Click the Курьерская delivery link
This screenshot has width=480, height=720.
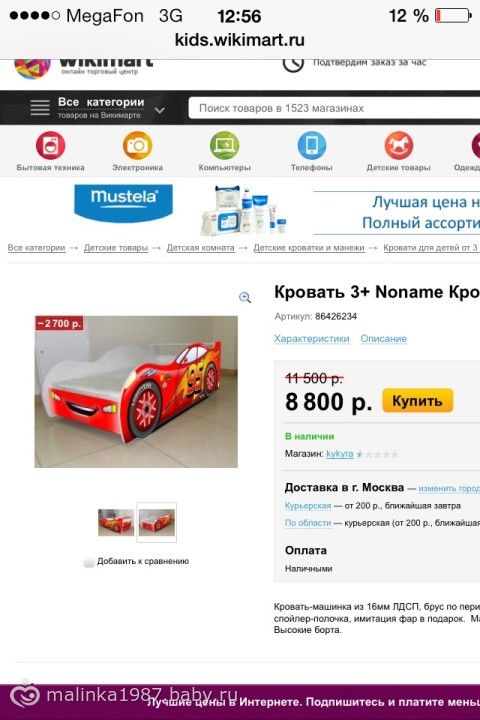click(308, 506)
